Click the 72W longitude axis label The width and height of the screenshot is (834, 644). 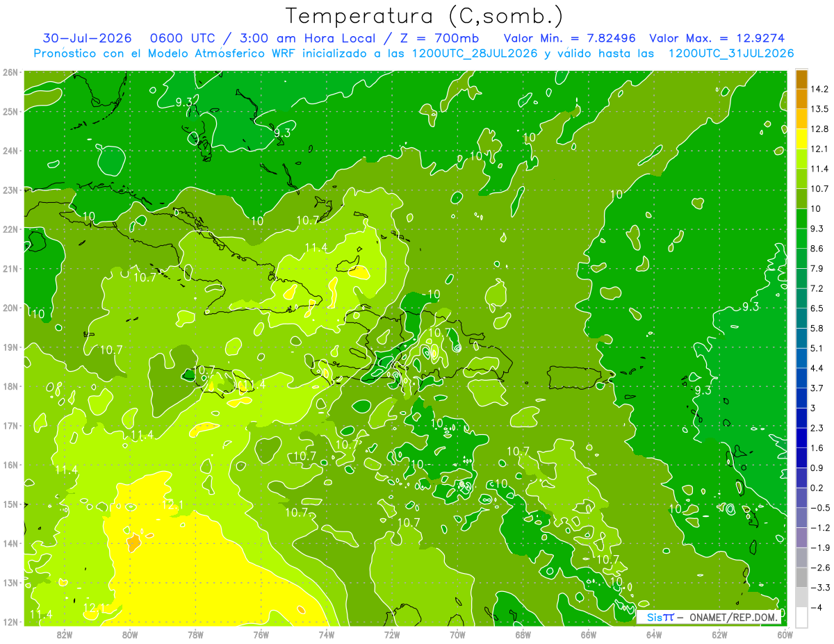pos(392,634)
